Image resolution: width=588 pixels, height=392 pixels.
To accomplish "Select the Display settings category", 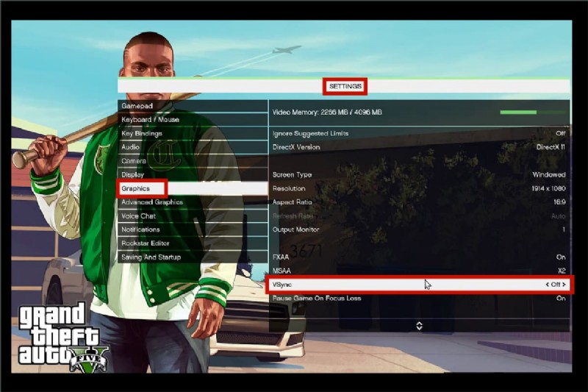I will click(x=193, y=175).
